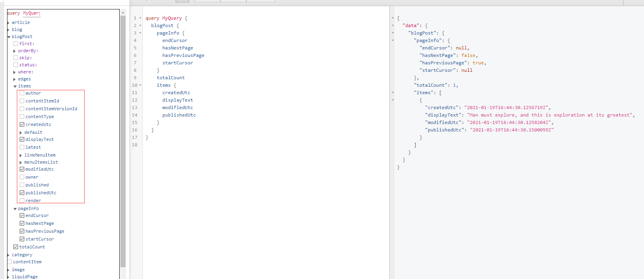Uncheck hasPreviousPage in the explorer tree
This screenshot has width=644, height=279.
pos(22,231)
